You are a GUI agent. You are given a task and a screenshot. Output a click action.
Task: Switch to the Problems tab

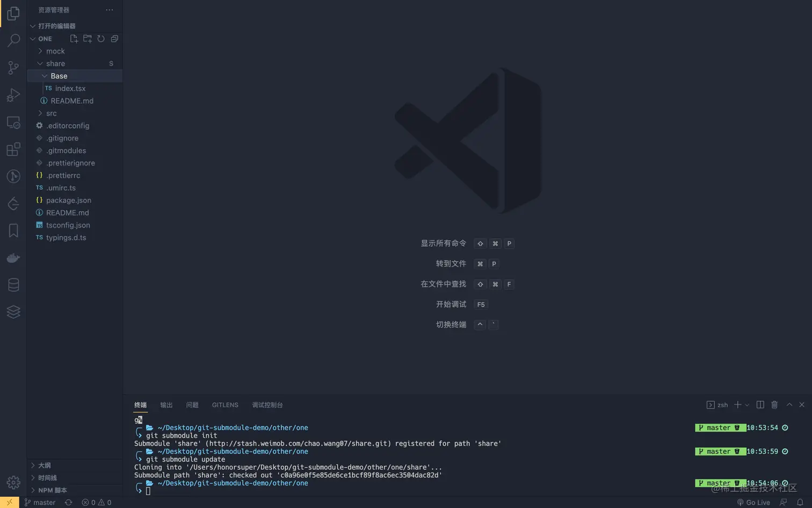point(192,405)
